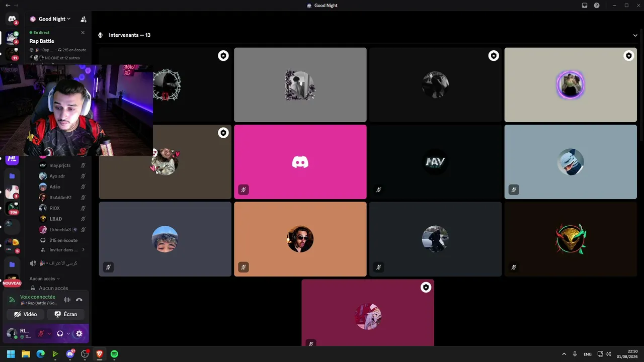Select the speaker with purple glowing avatar
This screenshot has height=362, width=644.
tap(571, 84)
